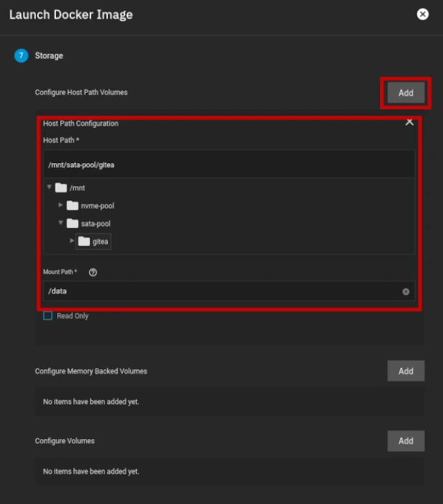Remove the Host Path Configuration entry
This screenshot has width=443, height=504.
click(x=409, y=122)
